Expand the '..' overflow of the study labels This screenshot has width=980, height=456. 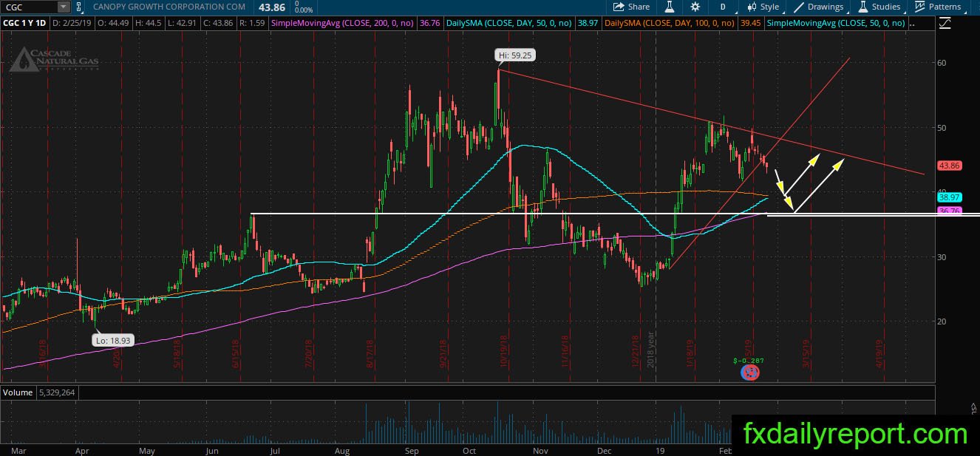pos(911,24)
